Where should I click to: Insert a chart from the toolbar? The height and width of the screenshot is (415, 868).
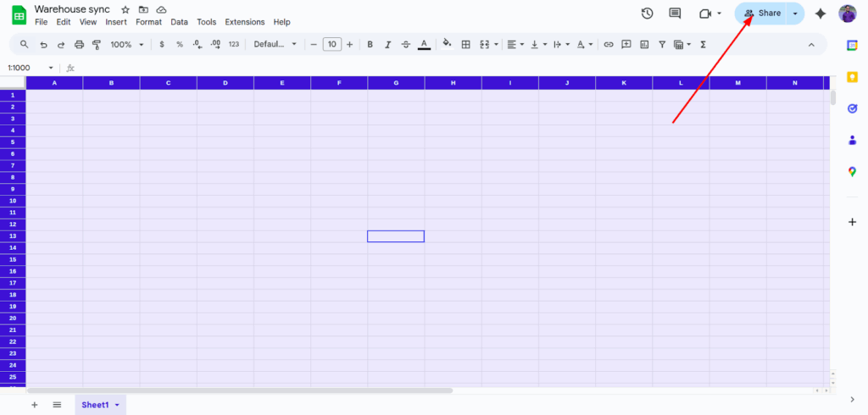(644, 44)
